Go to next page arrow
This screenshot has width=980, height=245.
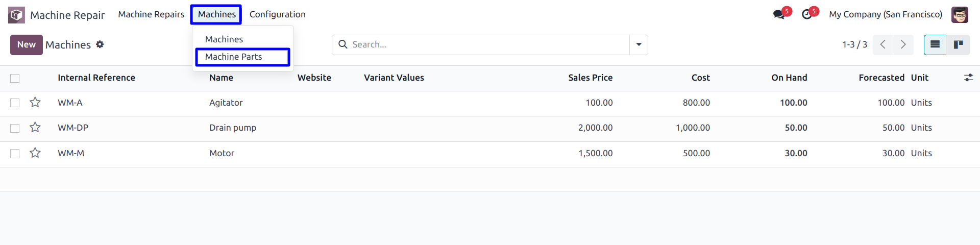903,45
